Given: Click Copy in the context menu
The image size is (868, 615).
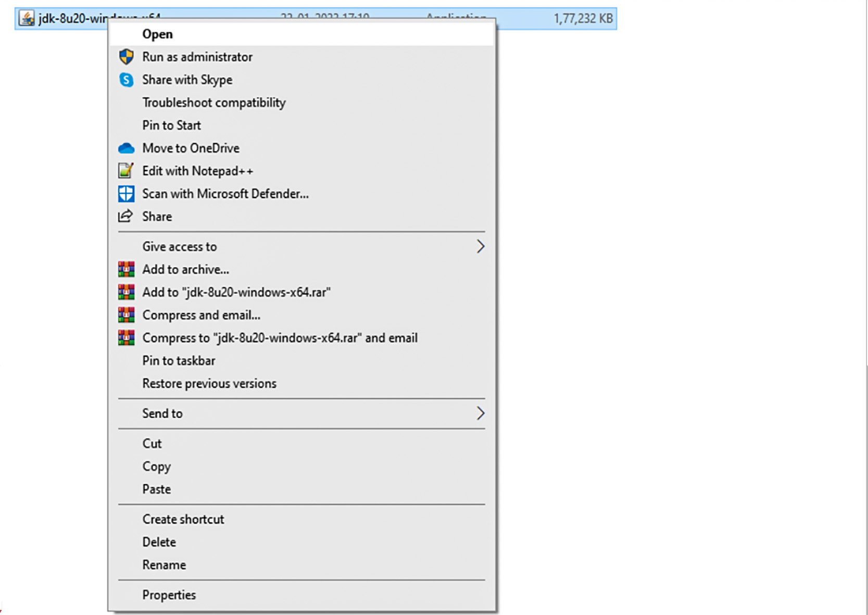Looking at the screenshot, I should tap(156, 467).
